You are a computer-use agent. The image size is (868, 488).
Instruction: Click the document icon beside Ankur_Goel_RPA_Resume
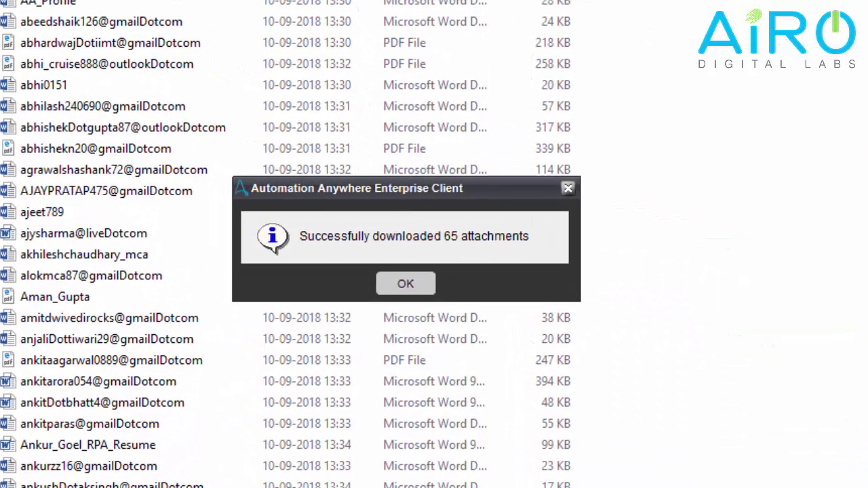[7, 445]
